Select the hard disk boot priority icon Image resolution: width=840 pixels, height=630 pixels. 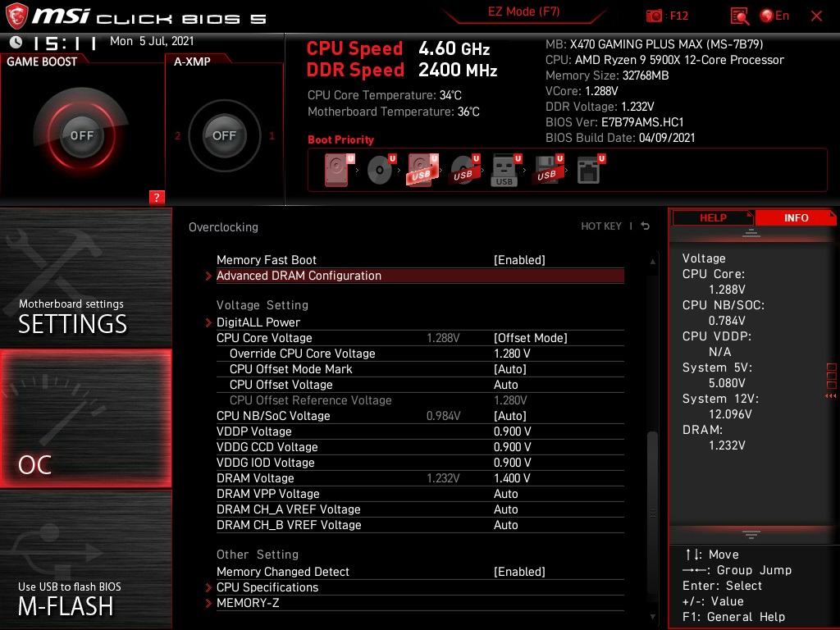339,170
